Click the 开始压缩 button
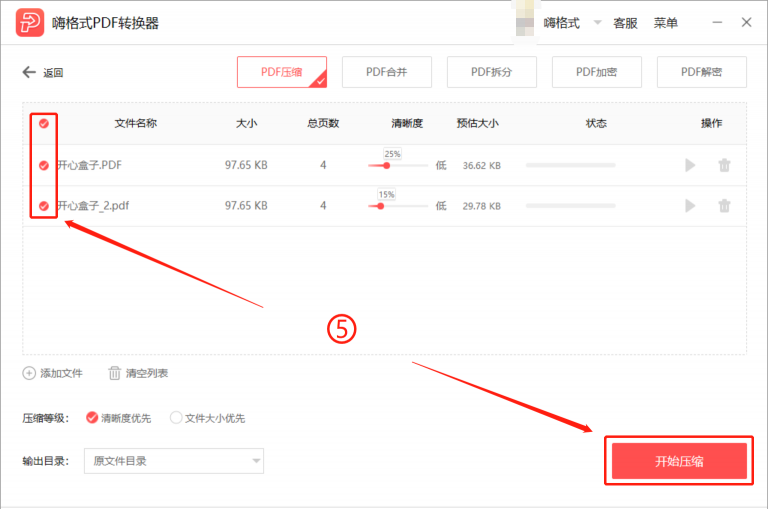 pos(679,461)
